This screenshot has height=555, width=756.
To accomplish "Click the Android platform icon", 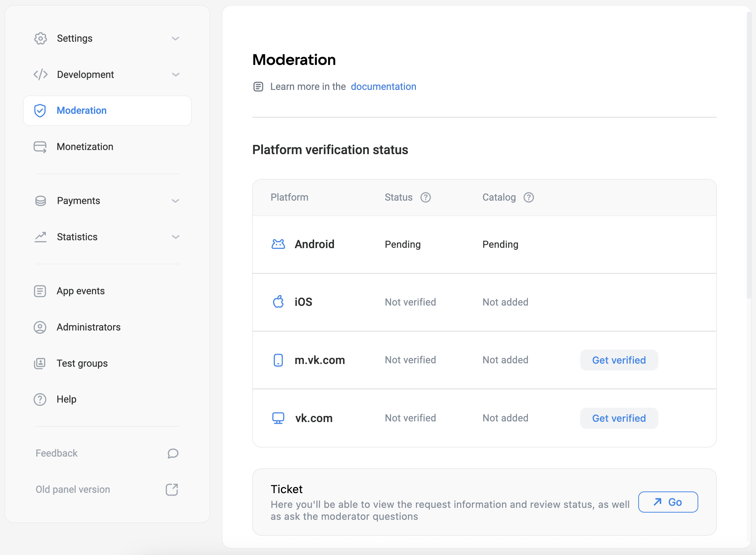I will pos(278,244).
